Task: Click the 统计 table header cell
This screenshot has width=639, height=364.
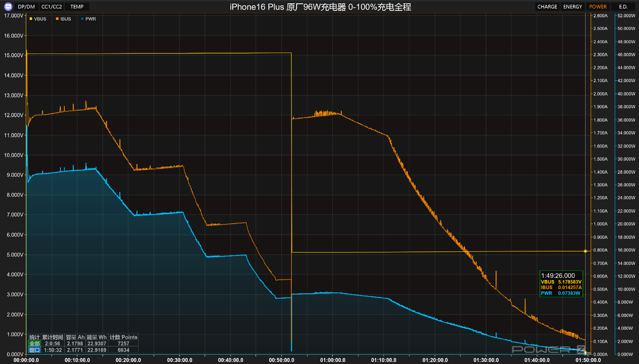Action: pyautogui.click(x=35, y=337)
